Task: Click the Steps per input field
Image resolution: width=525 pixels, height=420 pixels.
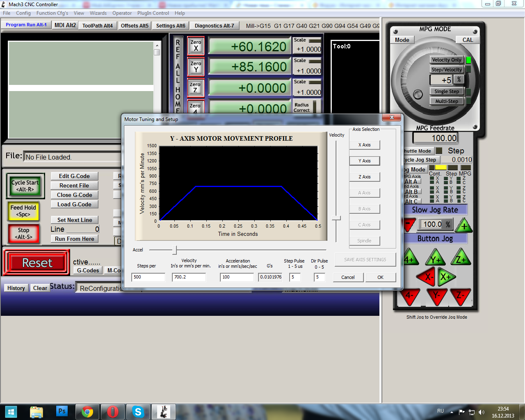Action: pyautogui.click(x=148, y=277)
